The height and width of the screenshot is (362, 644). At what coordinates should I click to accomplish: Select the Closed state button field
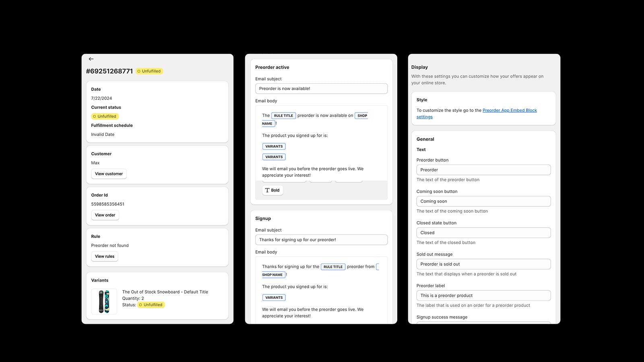coord(483,232)
